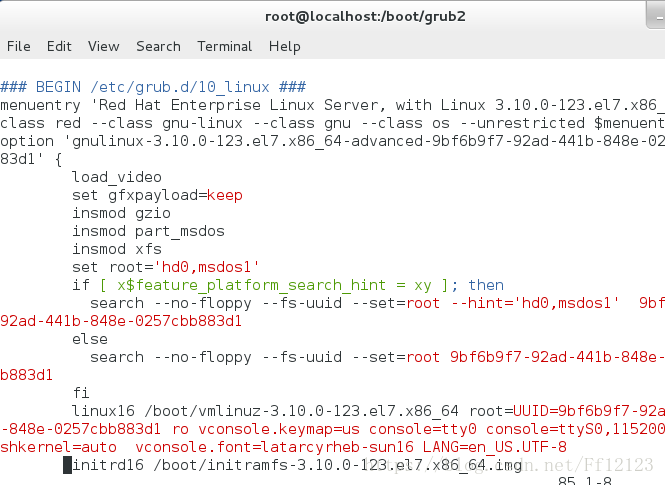Click 'LANG=en_US.UTF-8' parameter

495,447
